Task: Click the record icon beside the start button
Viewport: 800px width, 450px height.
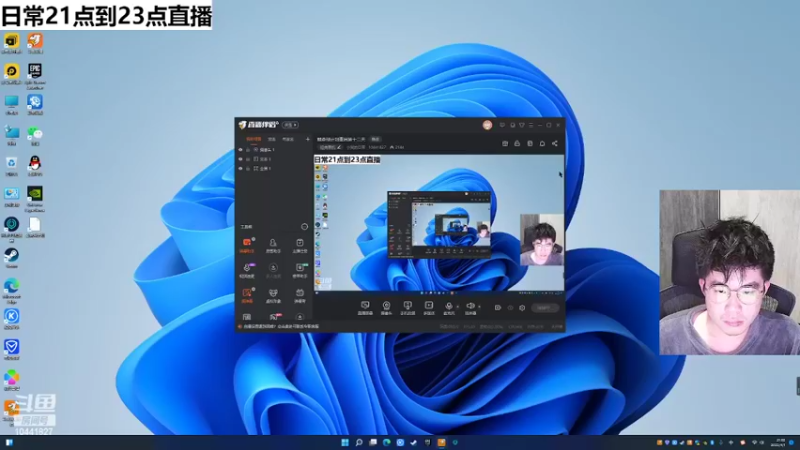Action: [x=497, y=308]
